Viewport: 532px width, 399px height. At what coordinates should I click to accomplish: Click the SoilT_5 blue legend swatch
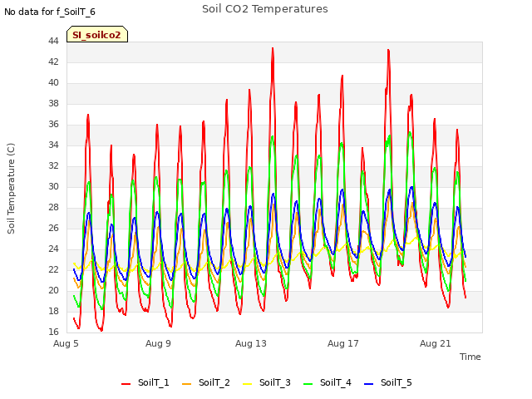click(368, 384)
